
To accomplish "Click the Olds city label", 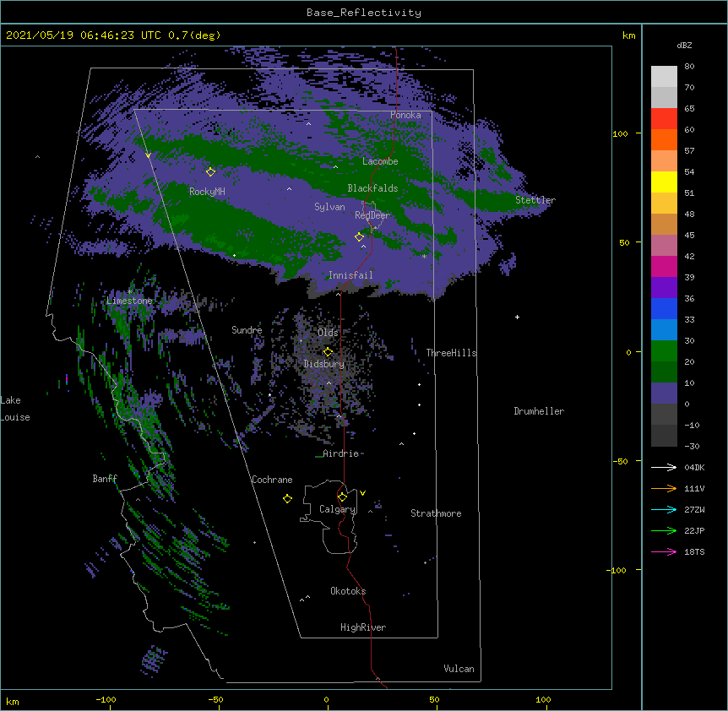I will pyautogui.click(x=328, y=333).
